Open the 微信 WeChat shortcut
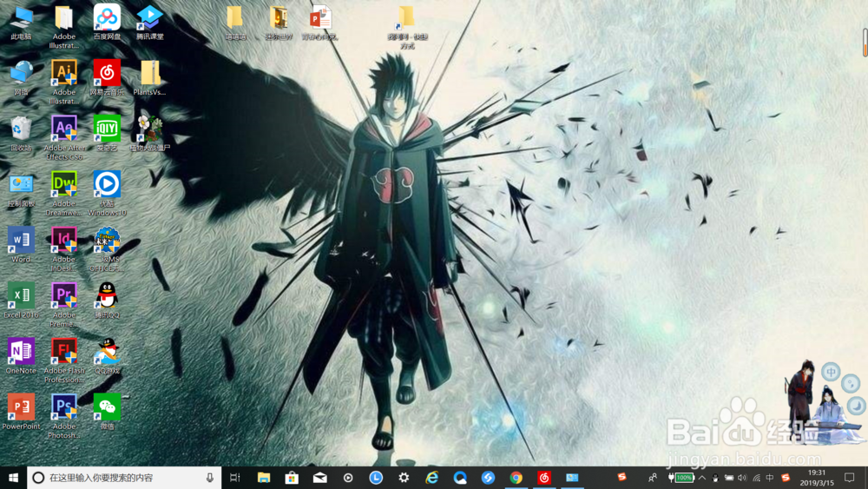Screen dimensions: 868x489 click(107, 412)
